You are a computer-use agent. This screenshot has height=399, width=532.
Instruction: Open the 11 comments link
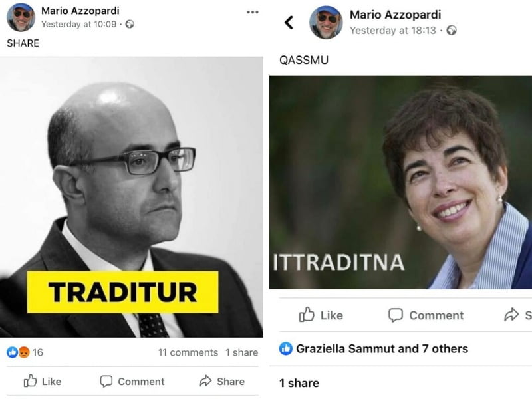pos(188,352)
